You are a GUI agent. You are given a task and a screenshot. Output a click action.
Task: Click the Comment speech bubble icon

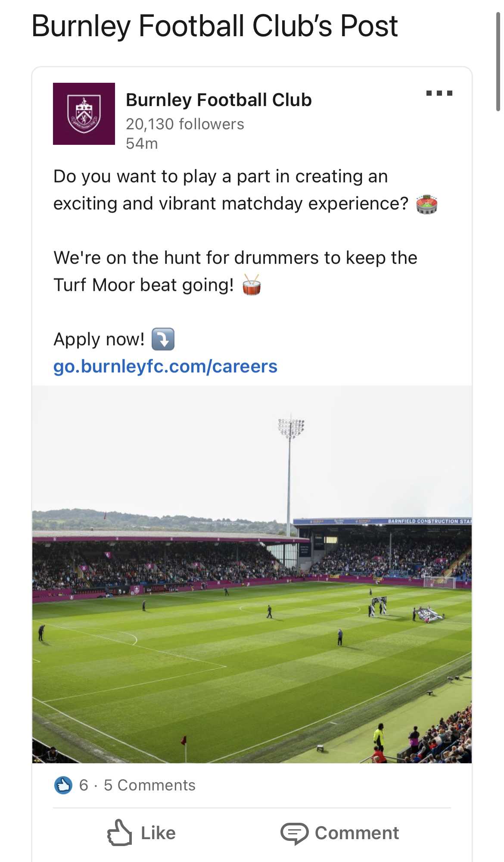[x=294, y=833]
